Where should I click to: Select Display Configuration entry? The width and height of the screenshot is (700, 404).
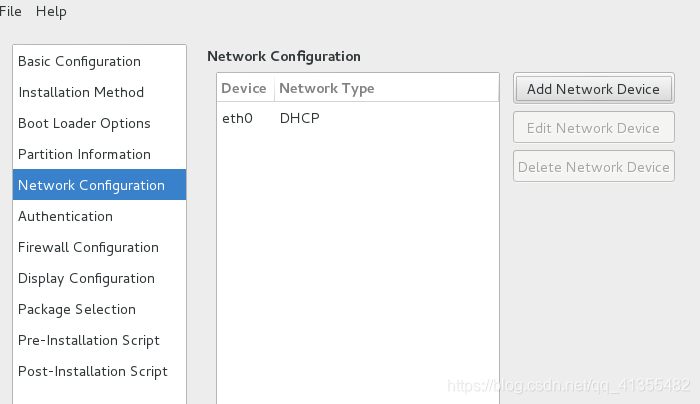100,278
